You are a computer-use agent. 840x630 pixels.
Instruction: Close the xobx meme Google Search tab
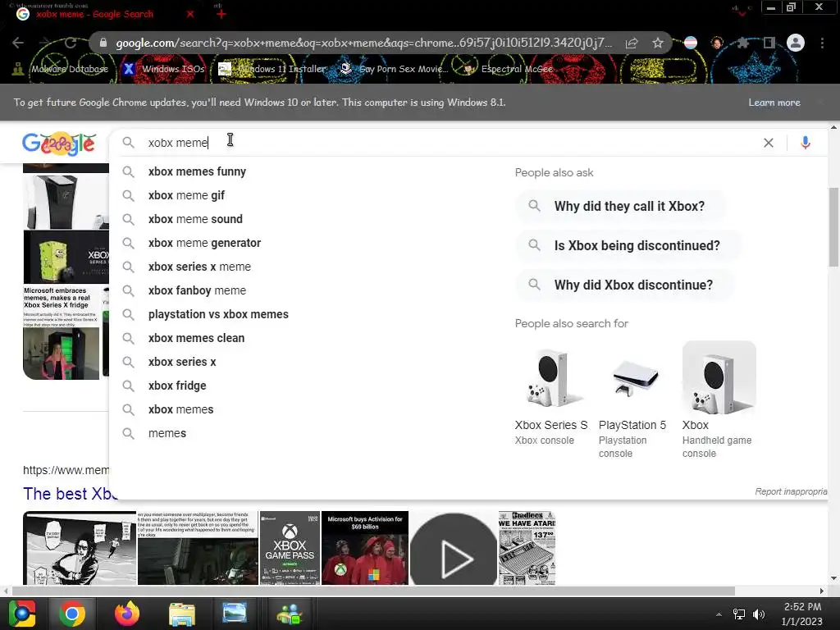[x=190, y=14]
